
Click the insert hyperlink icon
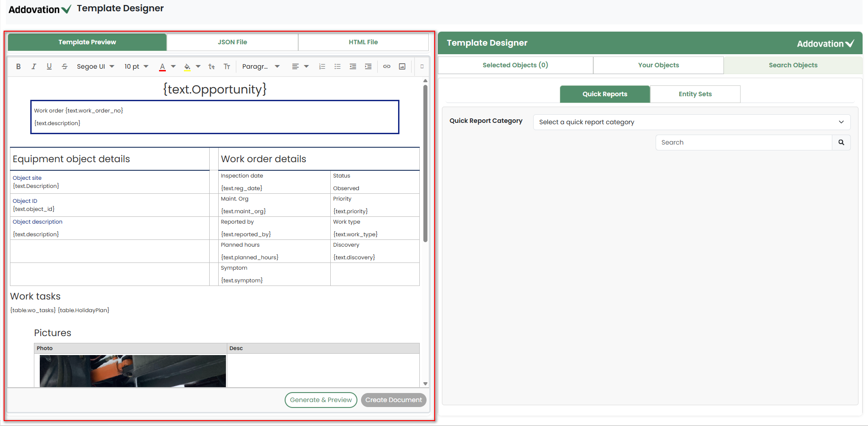387,66
